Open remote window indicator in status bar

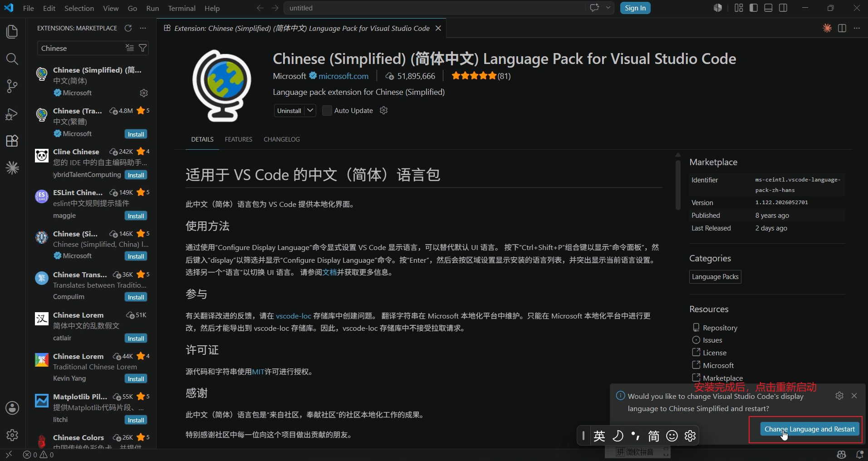tap(9, 455)
